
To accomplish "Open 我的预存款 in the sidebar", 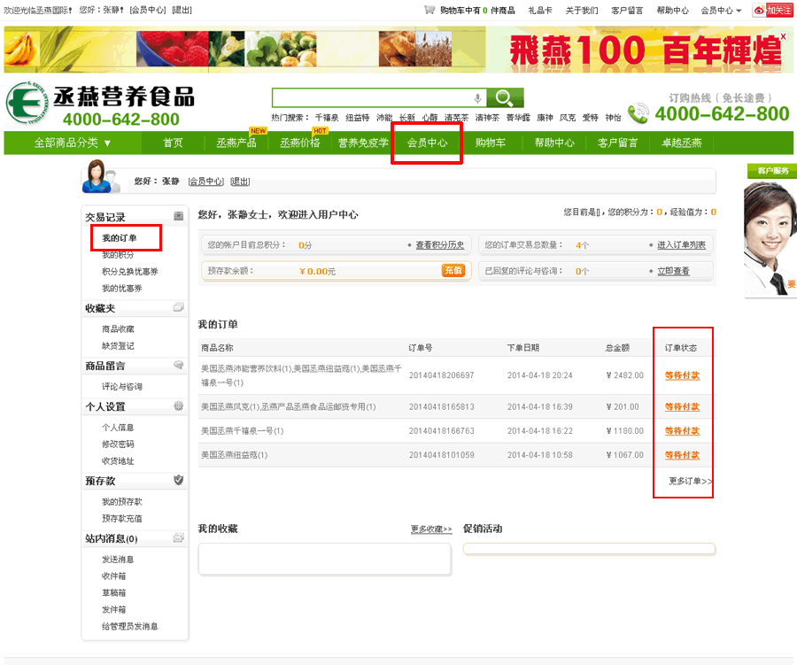I will 122,502.
